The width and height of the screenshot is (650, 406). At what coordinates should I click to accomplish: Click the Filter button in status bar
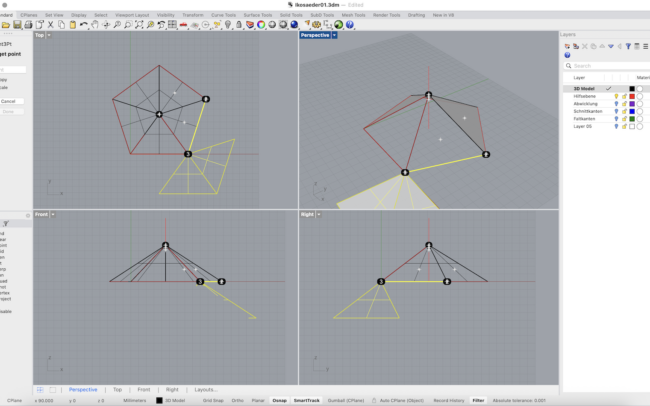coord(478,401)
